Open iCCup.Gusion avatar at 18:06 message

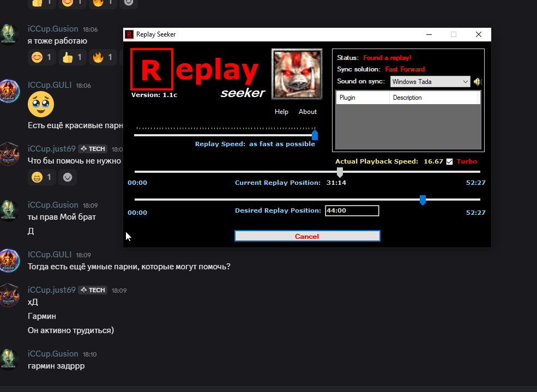point(9,35)
